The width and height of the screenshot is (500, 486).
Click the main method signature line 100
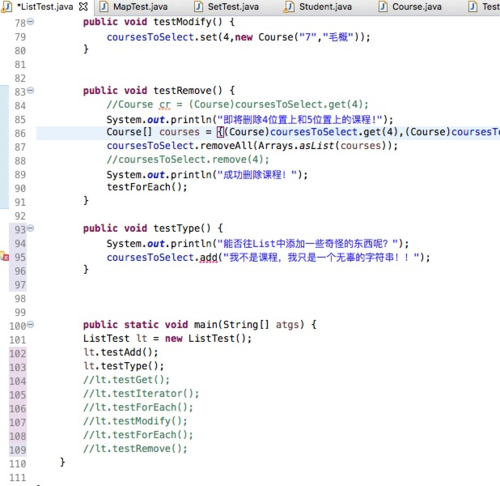pos(200,325)
